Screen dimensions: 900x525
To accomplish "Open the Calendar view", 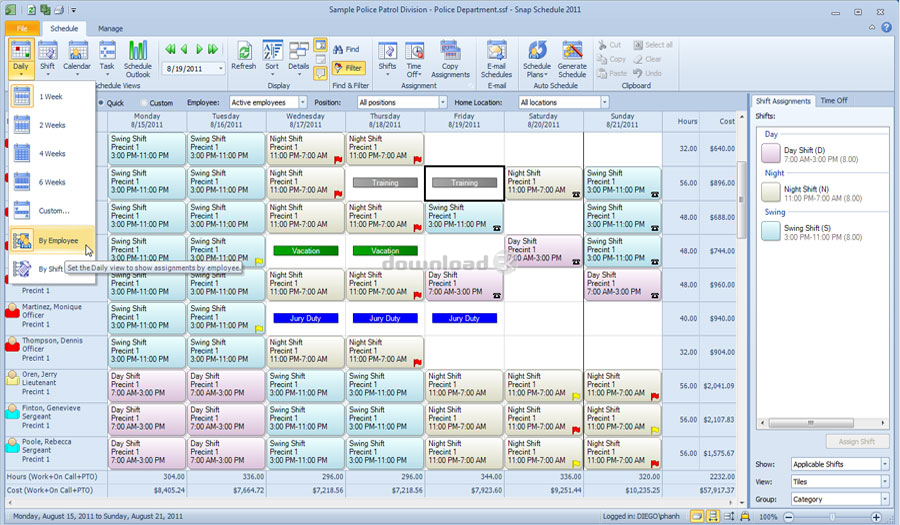I will coord(77,59).
